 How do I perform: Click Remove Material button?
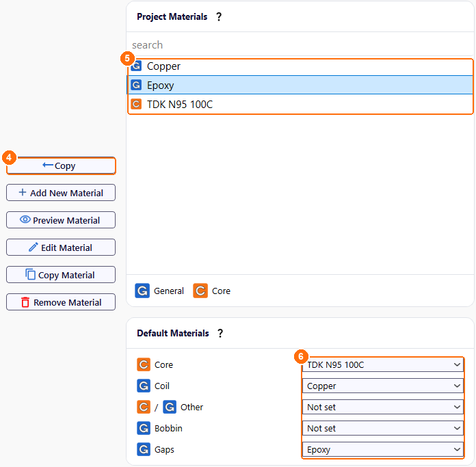point(61,302)
